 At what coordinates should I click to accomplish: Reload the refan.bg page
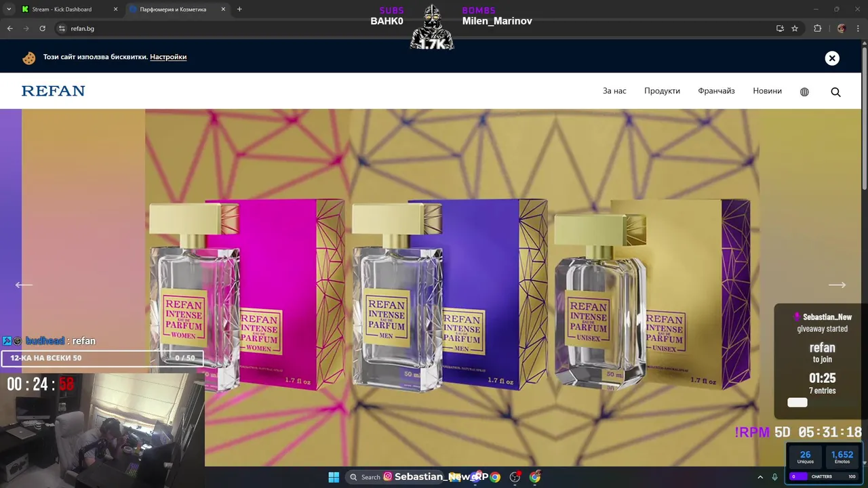pyautogui.click(x=42, y=28)
